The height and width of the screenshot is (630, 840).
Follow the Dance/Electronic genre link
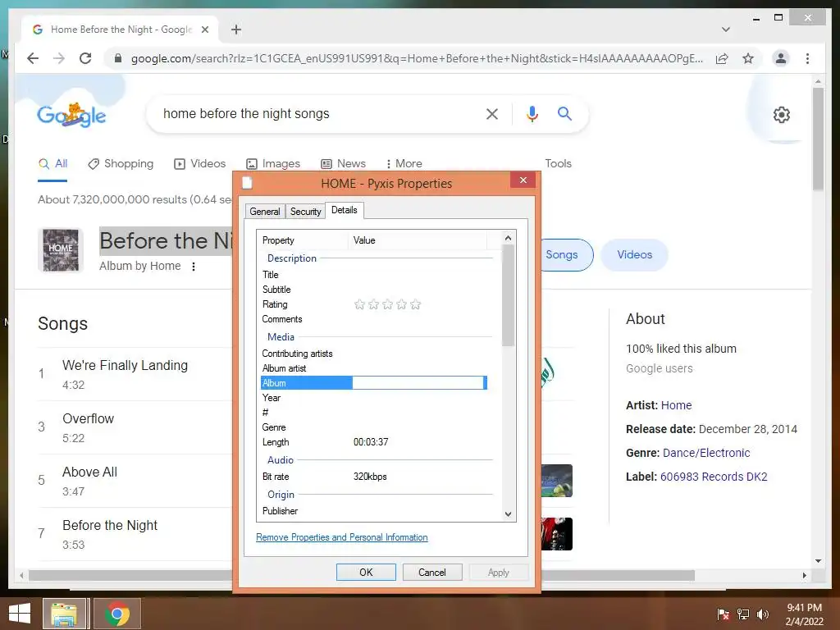coord(706,453)
